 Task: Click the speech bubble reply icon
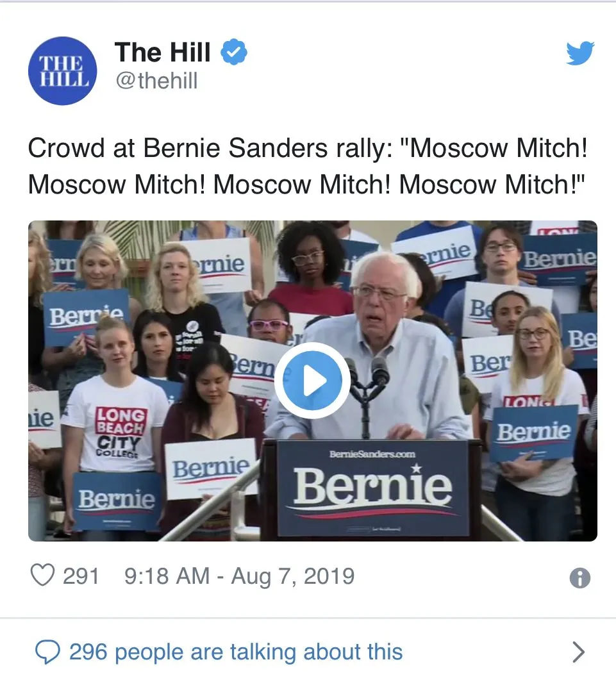(47, 652)
